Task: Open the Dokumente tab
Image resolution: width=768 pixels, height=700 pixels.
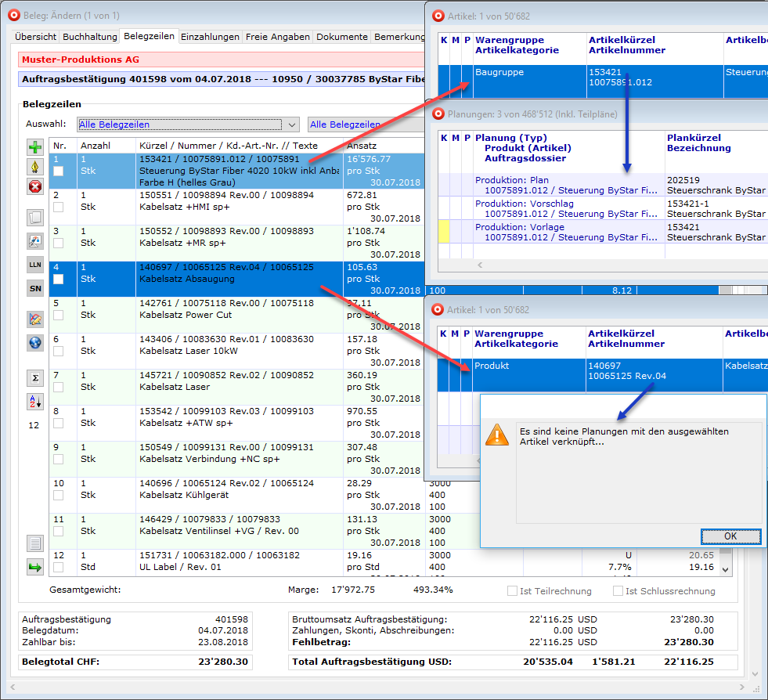Action: 342,37
